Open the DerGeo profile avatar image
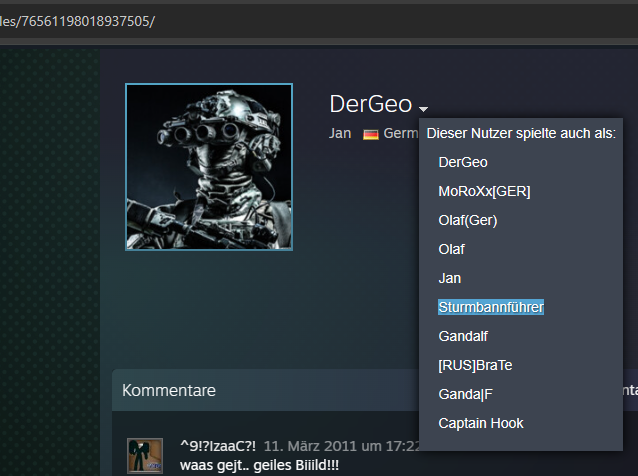This screenshot has width=638, height=476. (x=209, y=167)
